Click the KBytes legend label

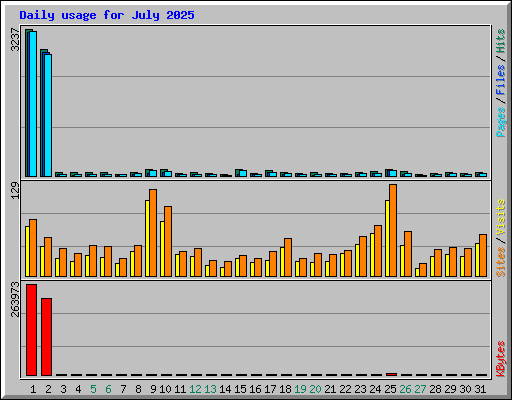pos(501,359)
